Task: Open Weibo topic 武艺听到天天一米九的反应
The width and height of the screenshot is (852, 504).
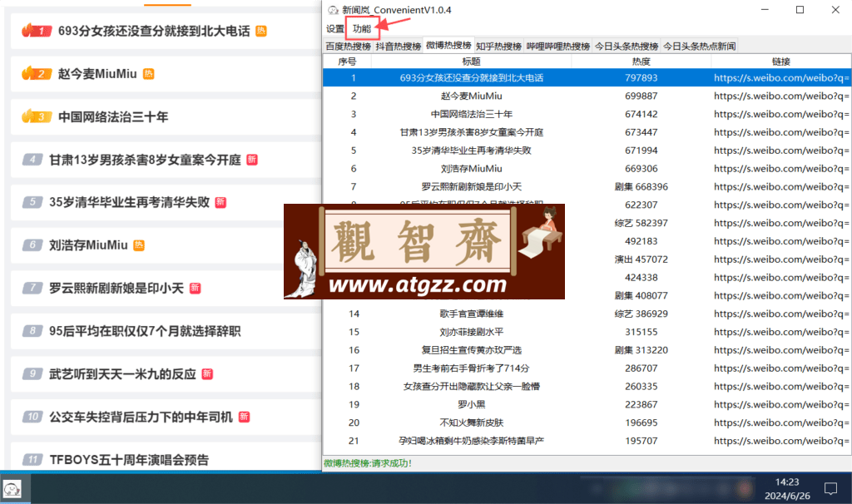Action: [x=122, y=374]
